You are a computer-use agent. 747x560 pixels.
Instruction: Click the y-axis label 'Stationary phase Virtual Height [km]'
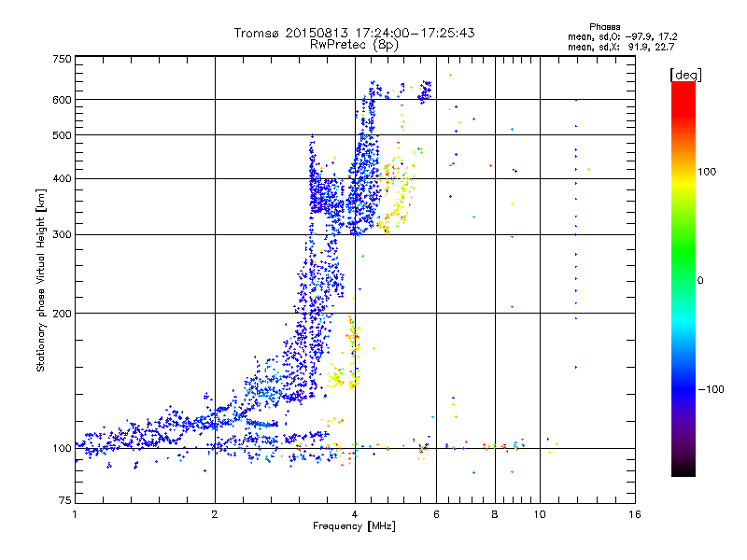point(40,280)
